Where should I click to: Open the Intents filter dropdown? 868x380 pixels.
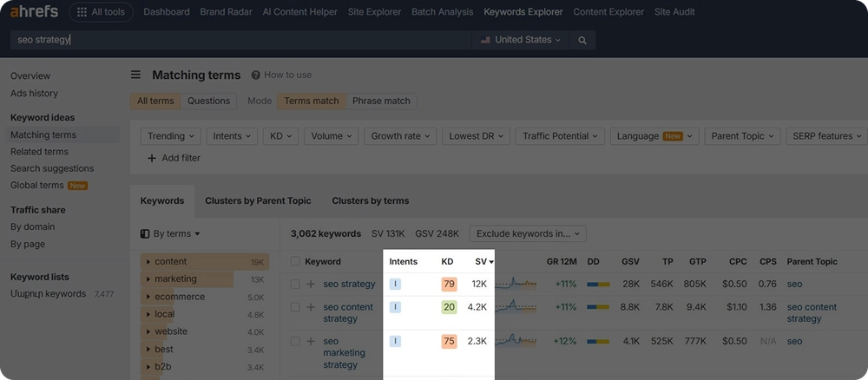click(232, 136)
